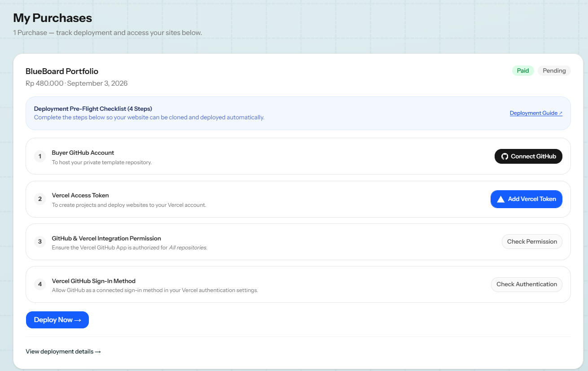Click the Connect GitHub button
Screen dimensions: 588x371
[528, 157]
